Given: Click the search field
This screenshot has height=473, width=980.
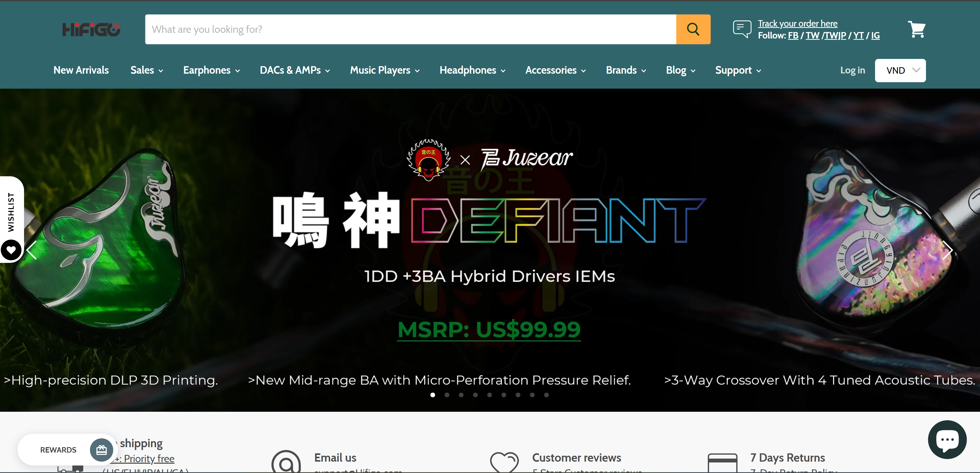Looking at the screenshot, I should pos(411,29).
